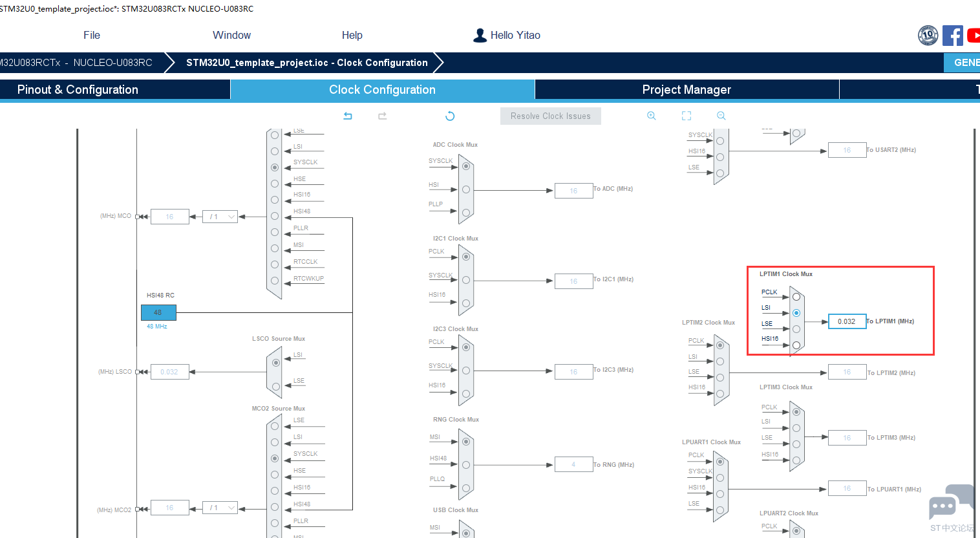The height and width of the screenshot is (538, 980).
Task: Zoom in on the clock diagram
Action: coord(652,116)
